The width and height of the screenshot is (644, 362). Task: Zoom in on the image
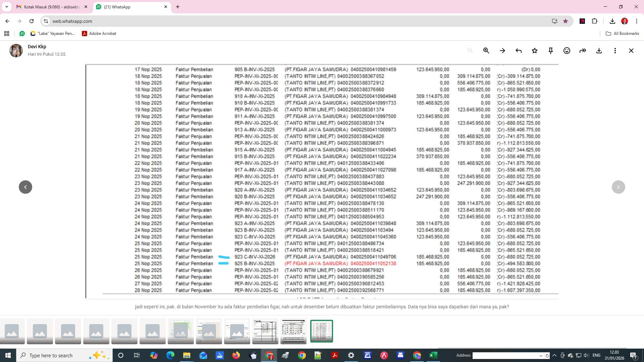(x=486, y=51)
